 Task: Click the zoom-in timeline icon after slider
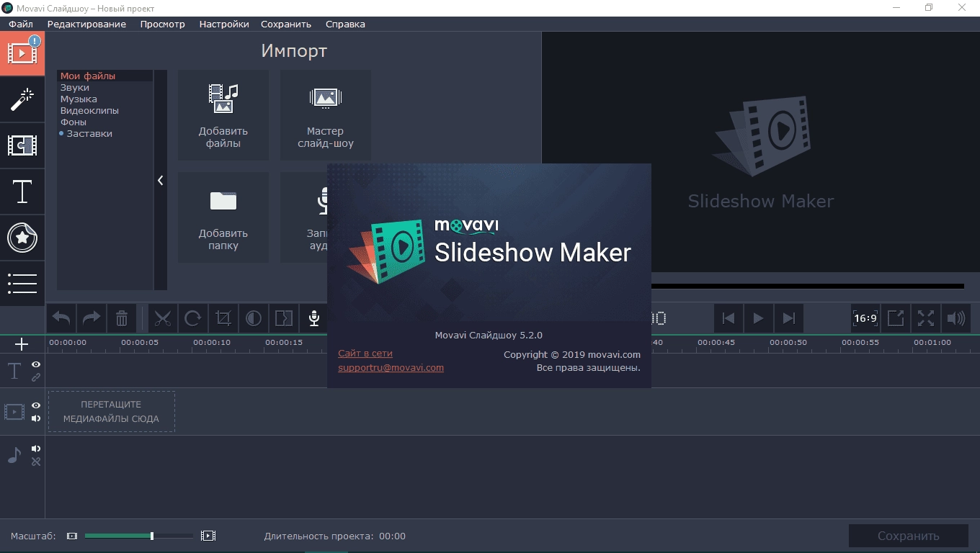(208, 536)
